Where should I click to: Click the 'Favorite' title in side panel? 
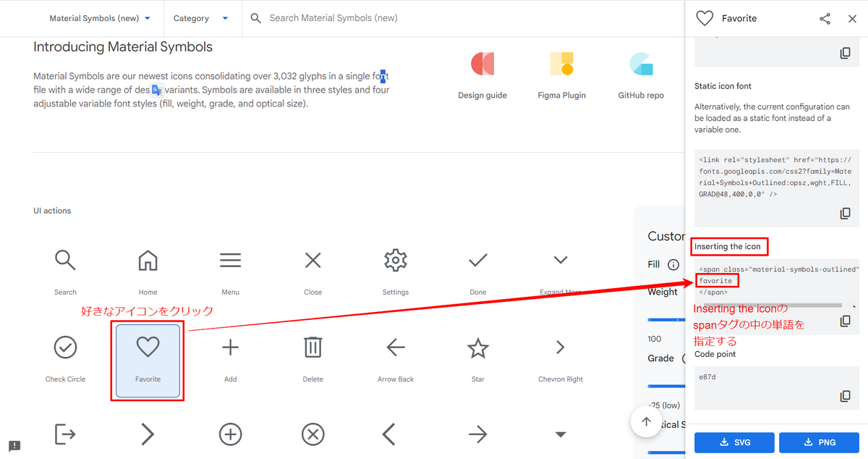click(x=739, y=19)
